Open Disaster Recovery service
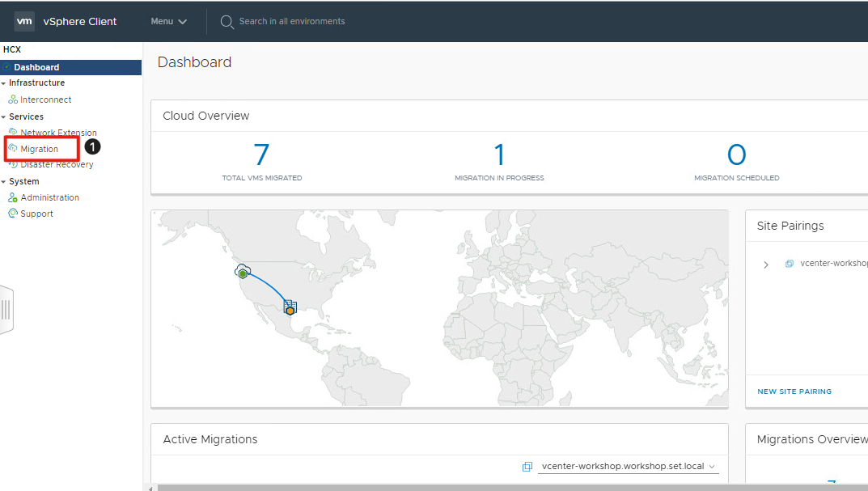868x491 pixels. click(57, 164)
